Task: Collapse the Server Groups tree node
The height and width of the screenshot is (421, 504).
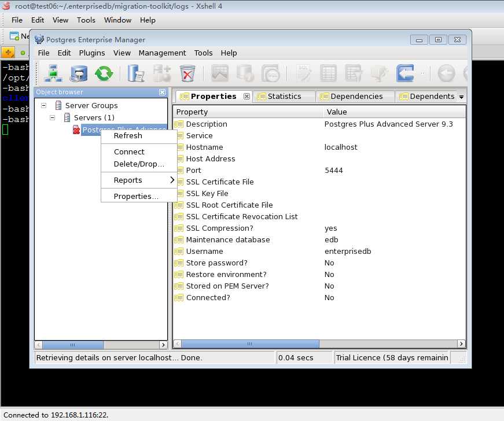Action: pyautogui.click(x=44, y=105)
